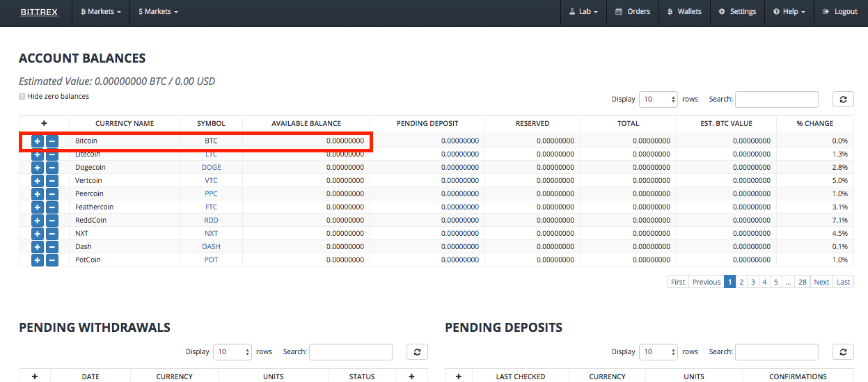Change Pending Withdrawals display rows dropdown
This screenshot has height=382, width=868.
(232, 352)
